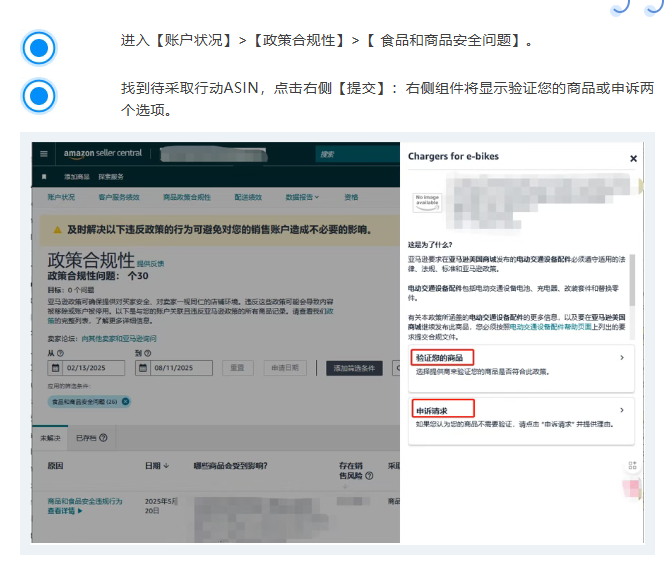Open 申诉请求 option arrow
This screenshot has height=565, width=669.
click(x=622, y=410)
